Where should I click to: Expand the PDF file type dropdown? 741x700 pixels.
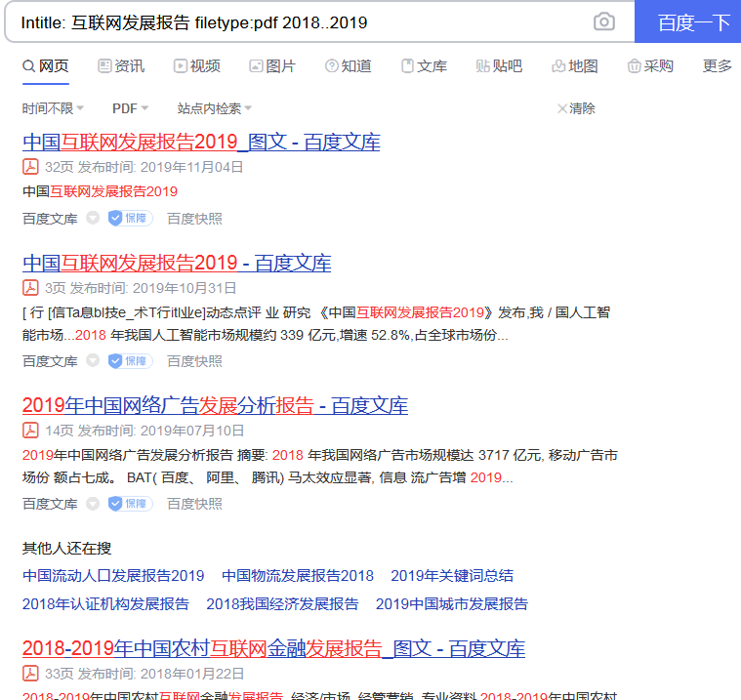pos(130,108)
